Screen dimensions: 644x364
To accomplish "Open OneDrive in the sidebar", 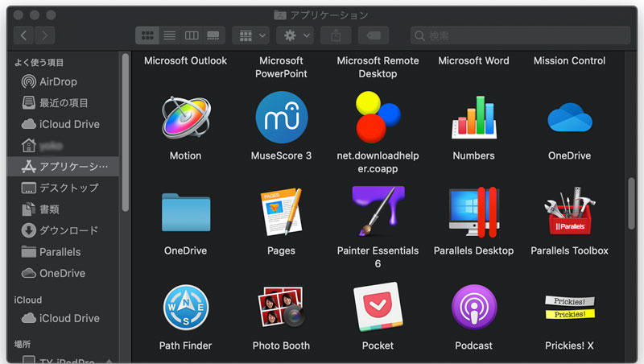I will click(64, 273).
